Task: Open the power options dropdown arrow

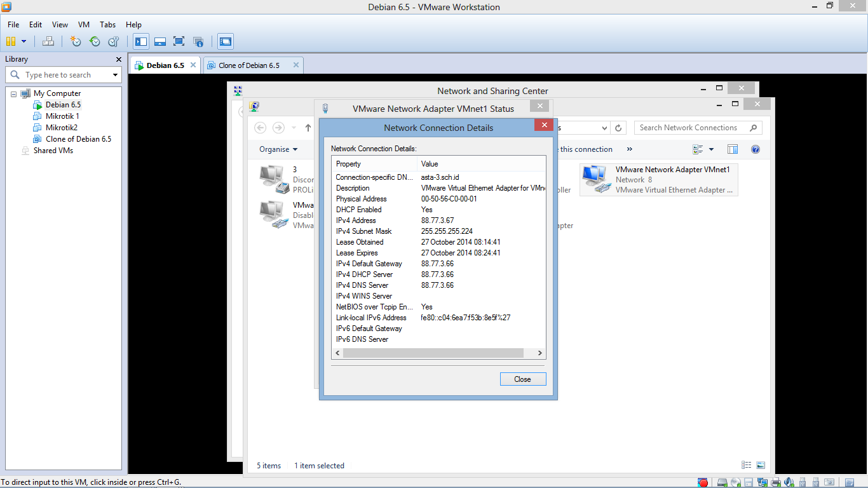Action: pyautogui.click(x=24, y=41)
